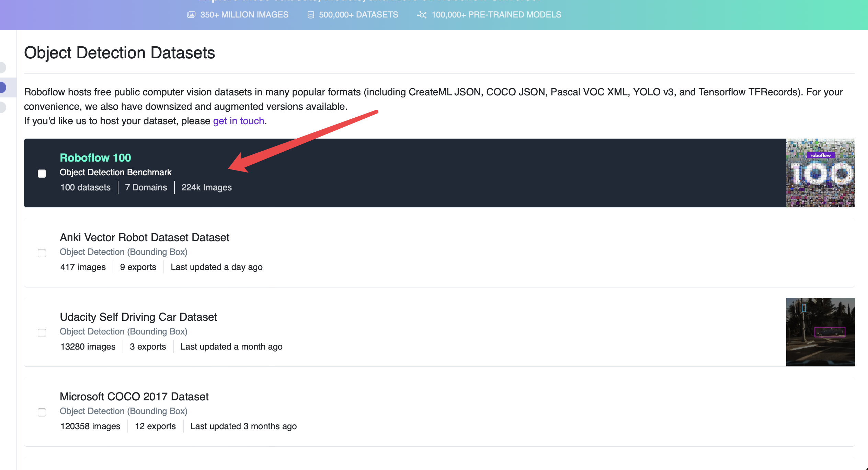Image resolution: width=868 pixels, height=470 pixels.
Task: Open Anki Vector Robot Dataset
Action: tap(145, 237)
